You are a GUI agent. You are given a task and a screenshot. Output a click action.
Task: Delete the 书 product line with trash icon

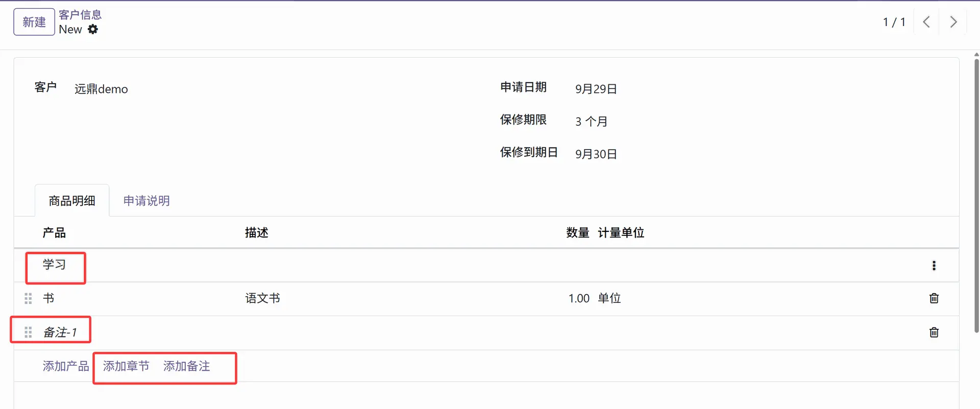click(x=934, y=298)
